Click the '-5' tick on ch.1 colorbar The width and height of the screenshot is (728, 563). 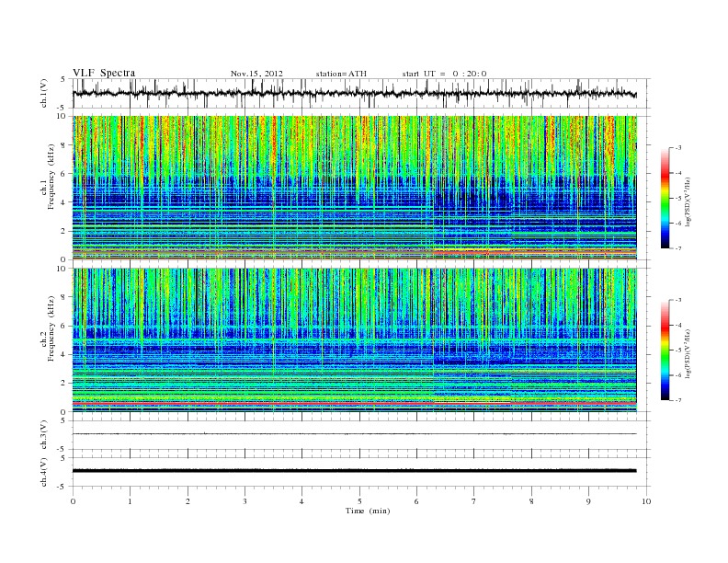click(678, 198)
